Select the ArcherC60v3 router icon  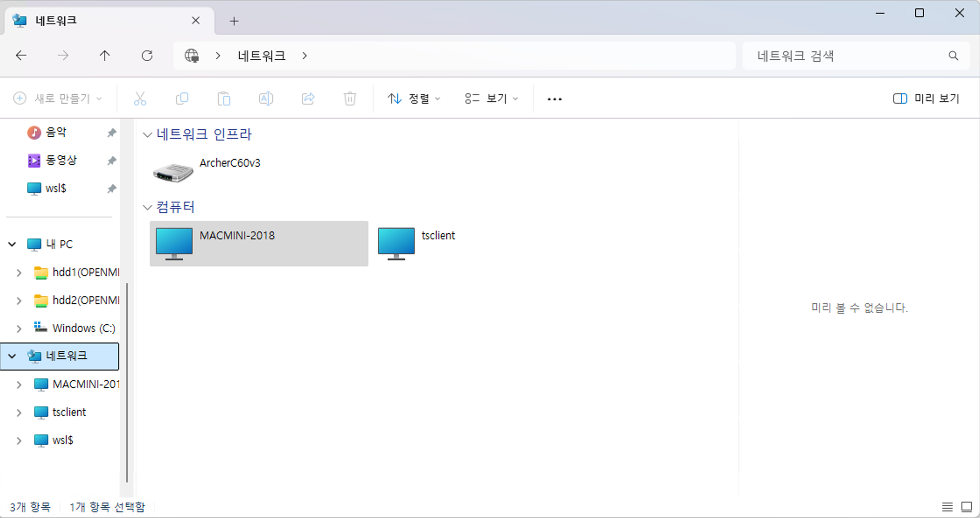click(173, 172)
